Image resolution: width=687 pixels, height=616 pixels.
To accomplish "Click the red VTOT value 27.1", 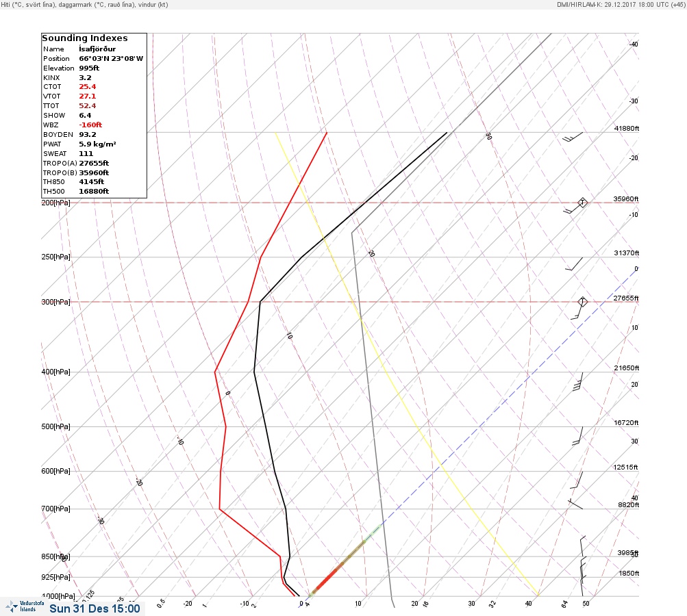I will (87, 97).
